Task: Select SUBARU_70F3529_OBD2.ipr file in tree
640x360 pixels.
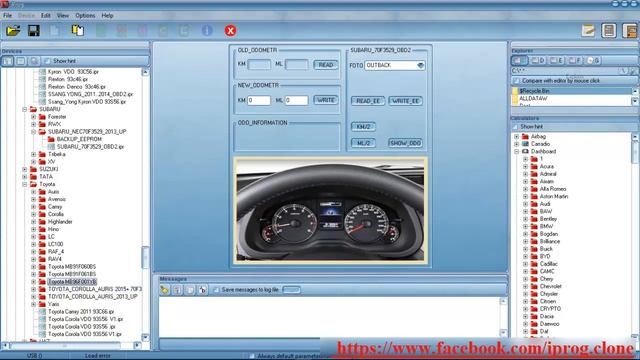Action: pos(90,147)
